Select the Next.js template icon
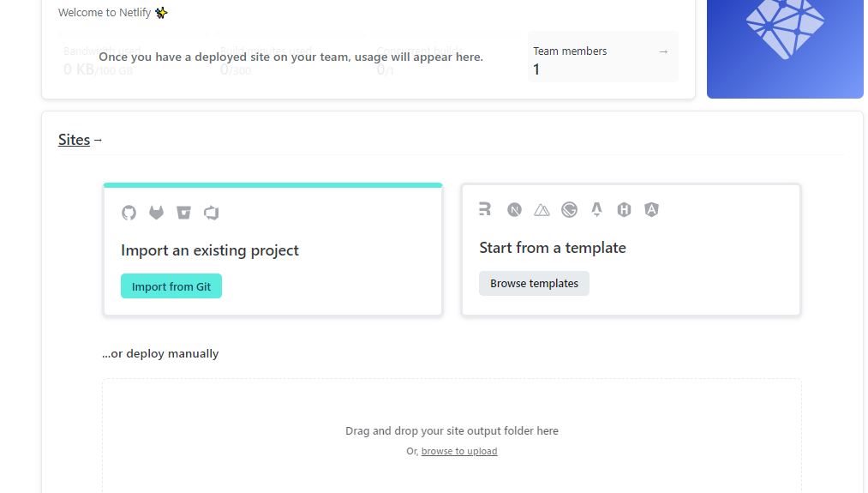This screenshot has height=493, width=868. point(514,210)
